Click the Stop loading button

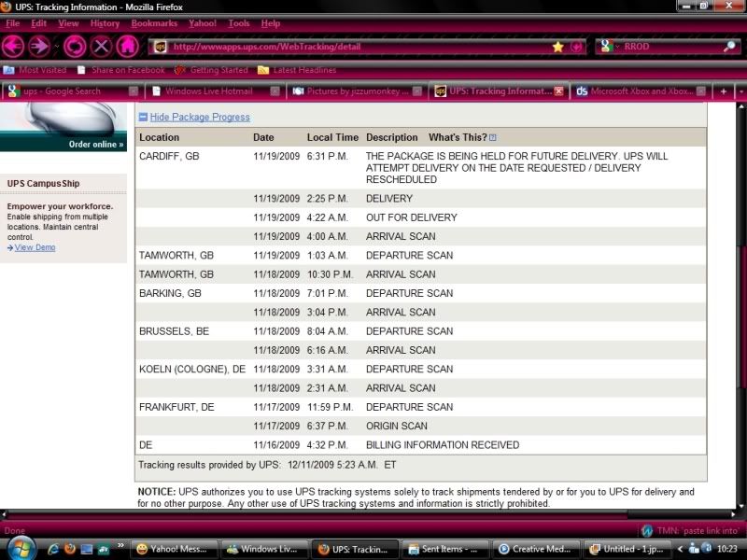[x=102, y=46]
